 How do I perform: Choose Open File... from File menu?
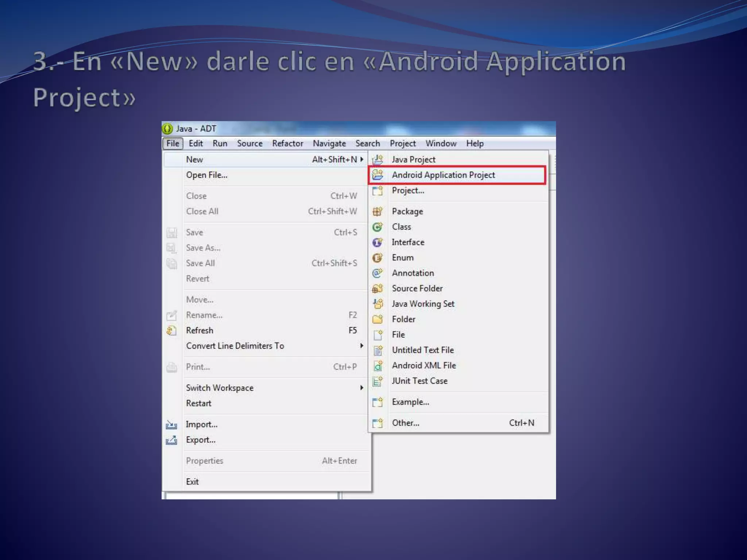pyautogui.click(x=206, y=175)
